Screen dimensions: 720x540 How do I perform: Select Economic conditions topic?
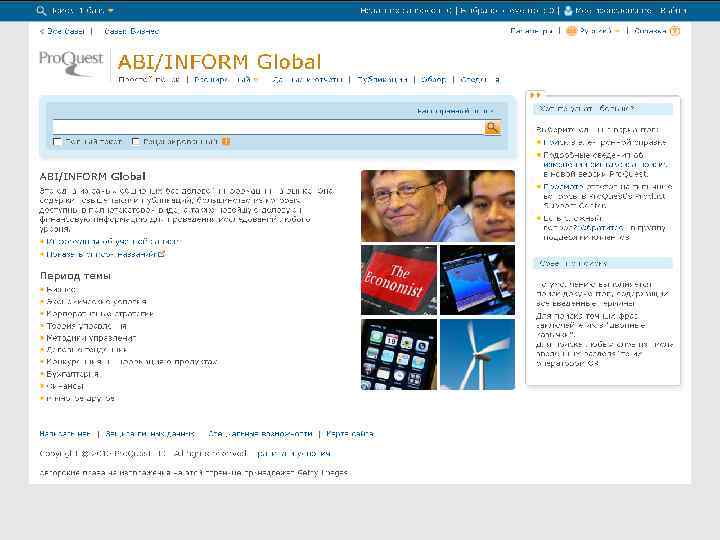96,302
